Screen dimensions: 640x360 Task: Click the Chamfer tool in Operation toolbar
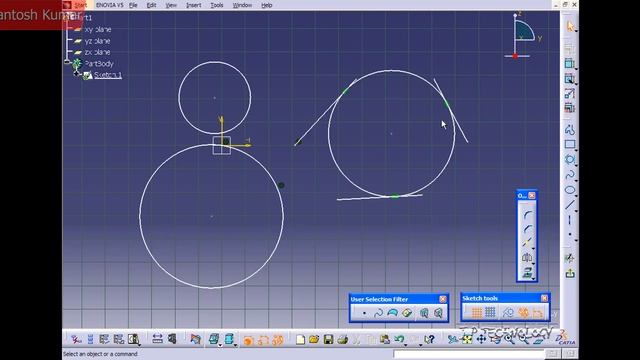pos(527,229)
